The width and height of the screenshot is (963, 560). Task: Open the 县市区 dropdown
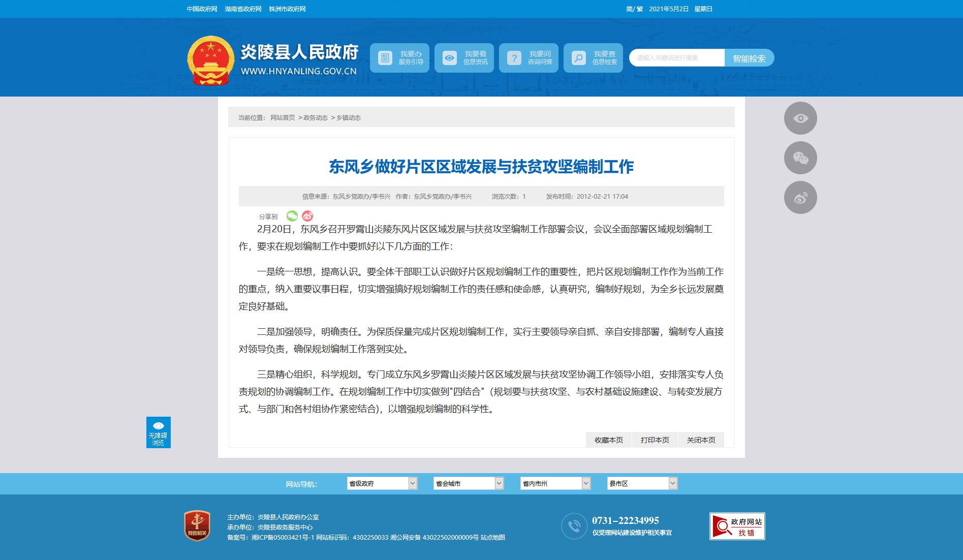[x=642, y=483]
